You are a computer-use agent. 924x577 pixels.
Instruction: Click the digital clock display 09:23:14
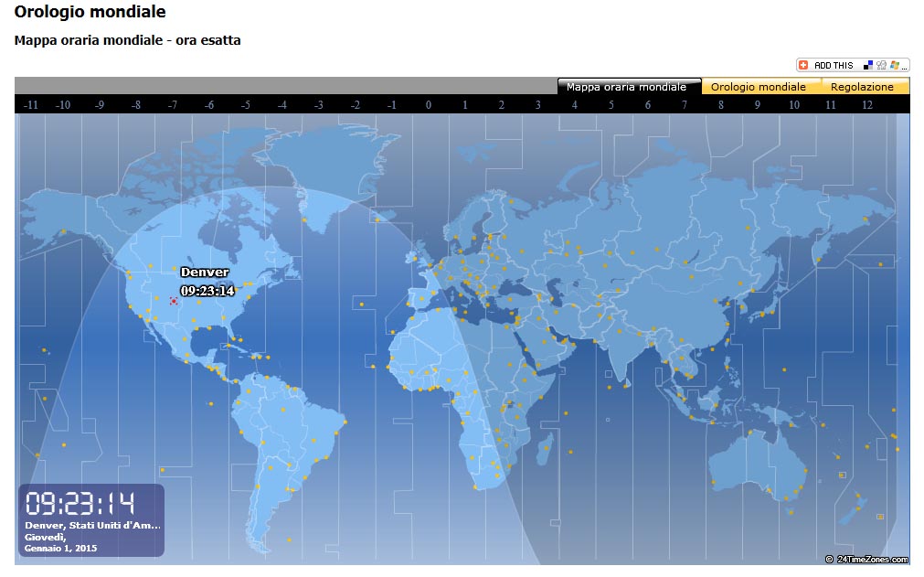click(x=80, y=504)
